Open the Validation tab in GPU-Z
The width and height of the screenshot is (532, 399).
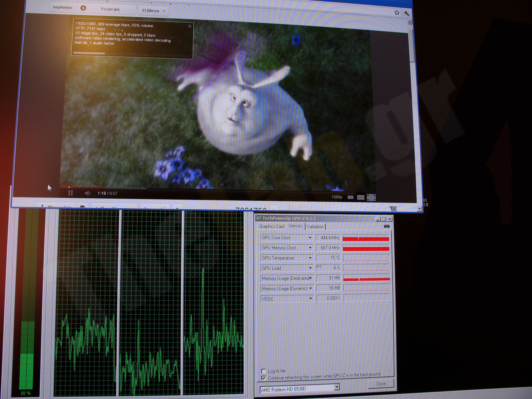pyautogui.click(x=315, y=227)
